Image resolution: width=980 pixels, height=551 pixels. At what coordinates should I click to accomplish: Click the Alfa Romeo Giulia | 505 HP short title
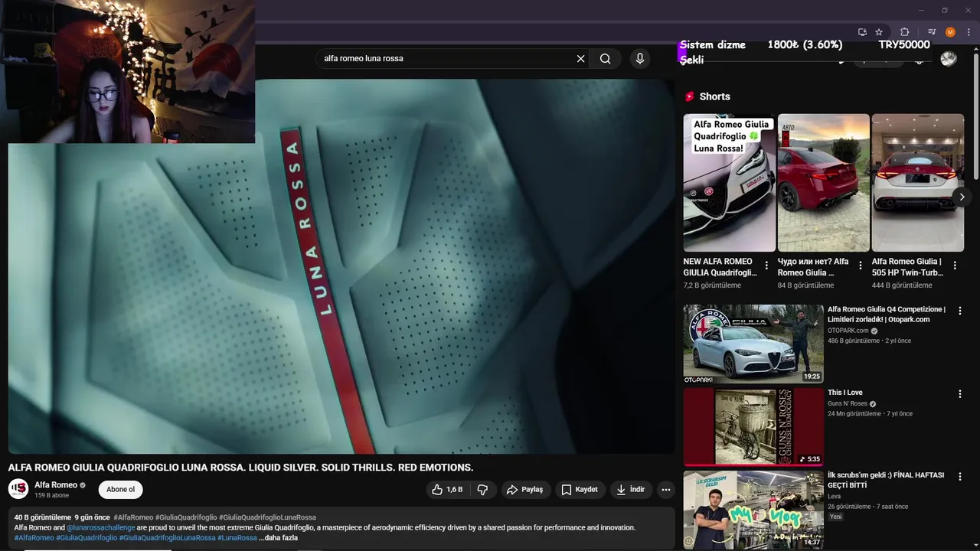coord(908,267)
